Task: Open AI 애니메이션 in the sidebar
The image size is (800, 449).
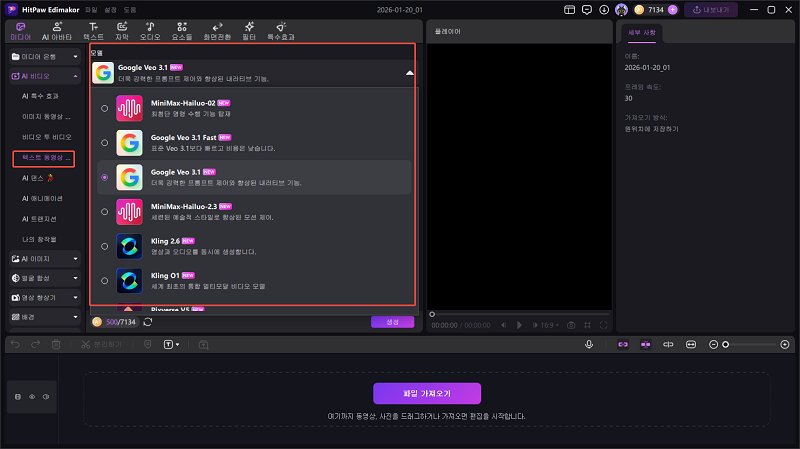Action: (x=42, y=198)
